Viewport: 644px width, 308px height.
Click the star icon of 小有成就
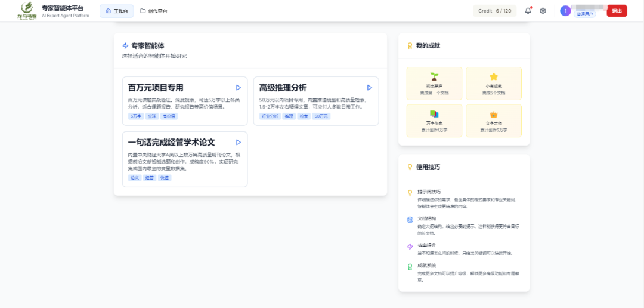click(494, 76)
